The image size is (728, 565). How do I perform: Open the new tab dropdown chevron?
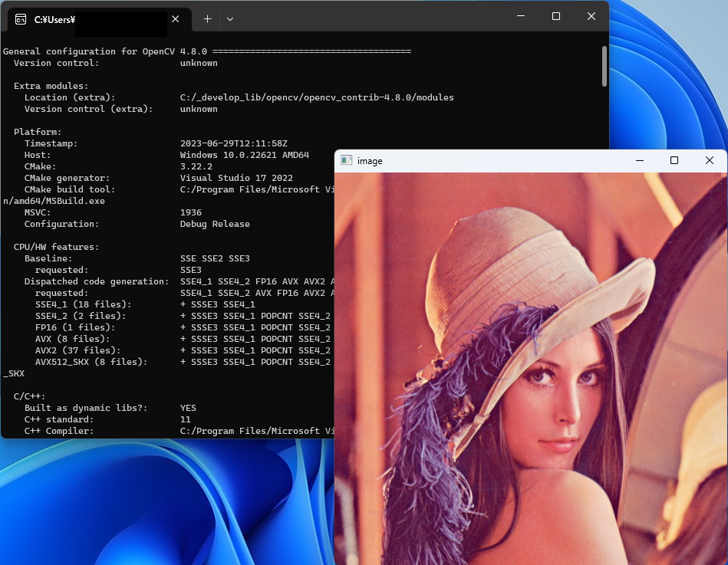click(229, 19)
